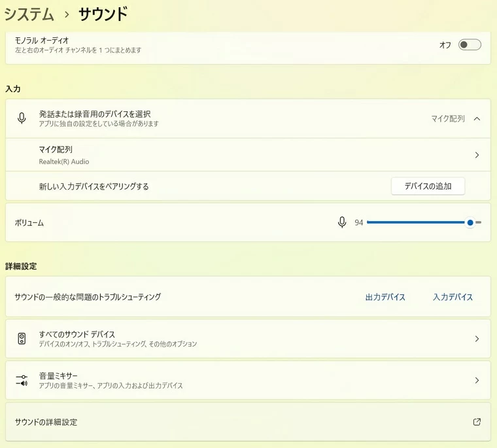Select the 発話または録音用のデバイスを選択 heading
The image size is (497, 448).
click(95, 114)
